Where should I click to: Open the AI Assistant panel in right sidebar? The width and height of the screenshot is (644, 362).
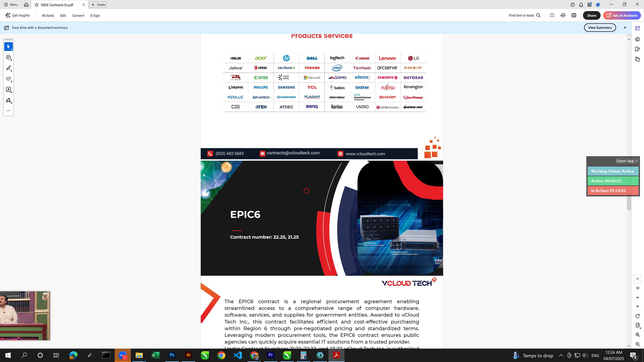(x=637, y=28)
